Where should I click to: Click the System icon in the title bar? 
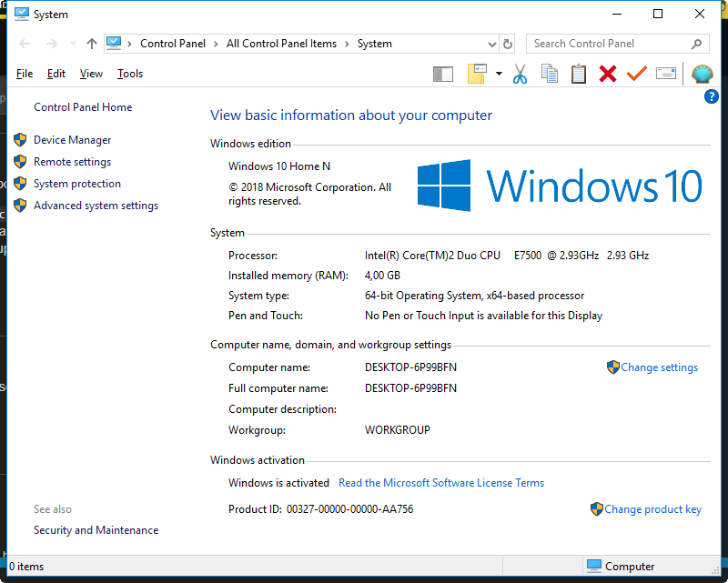click(21, 14)
